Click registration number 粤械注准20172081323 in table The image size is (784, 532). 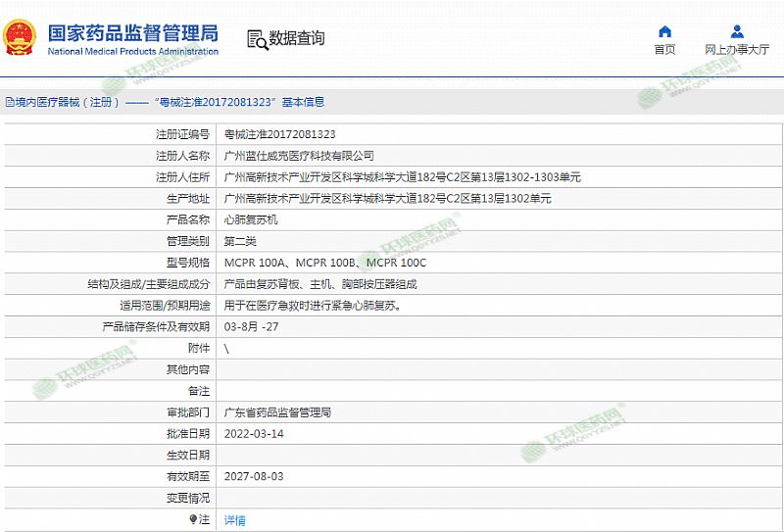[x=279, y=134]
